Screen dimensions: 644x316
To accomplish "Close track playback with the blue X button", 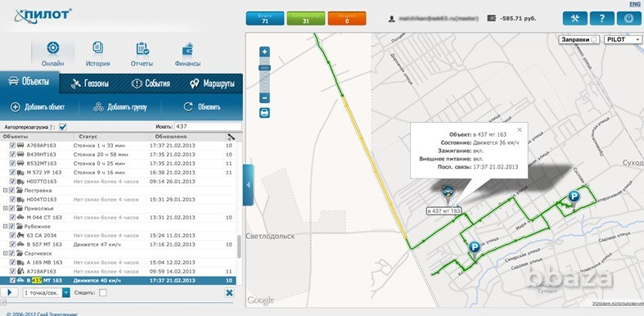I will [x=229, y=292].
